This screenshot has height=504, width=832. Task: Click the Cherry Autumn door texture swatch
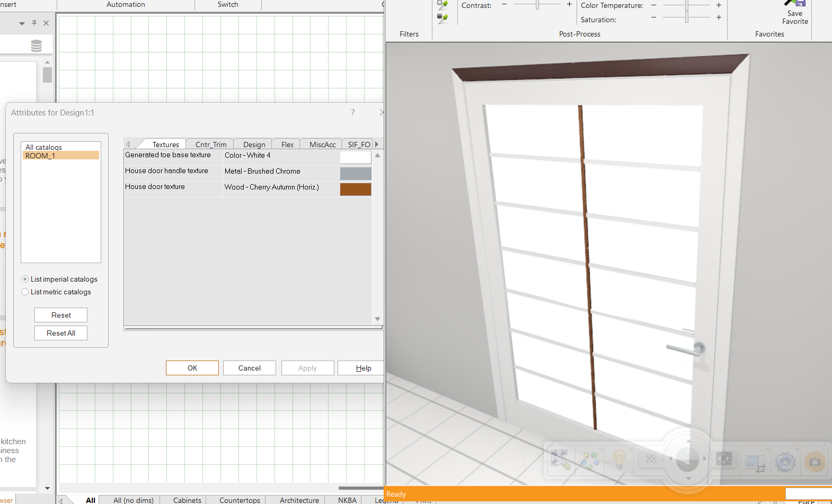(355, 189)
